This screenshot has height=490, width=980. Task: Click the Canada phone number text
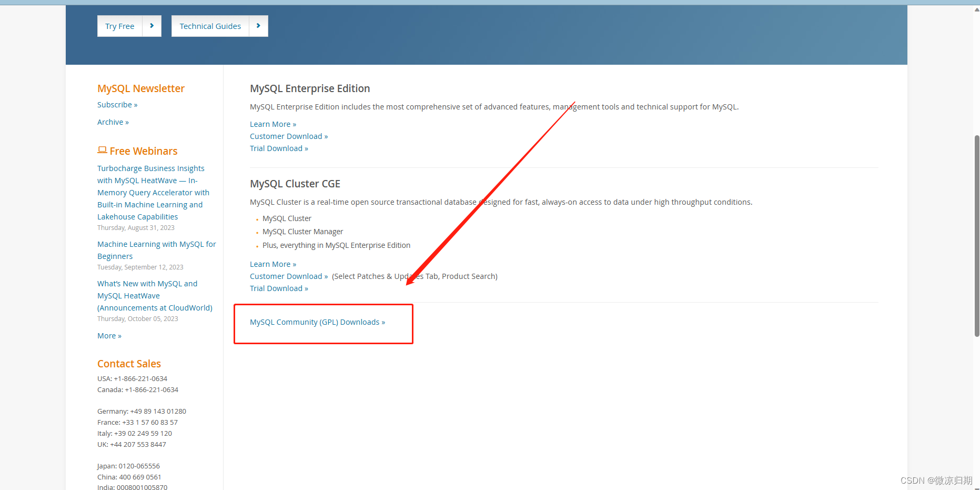click(138, 389)
